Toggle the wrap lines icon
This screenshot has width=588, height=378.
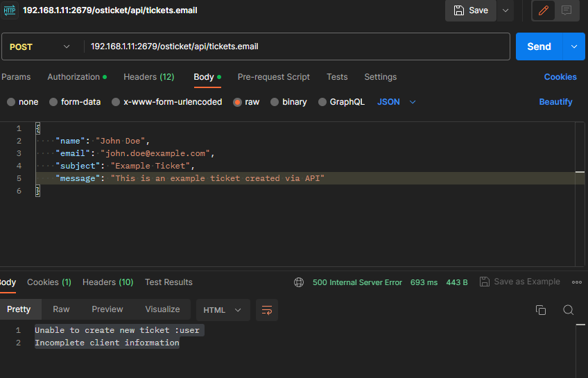pyautogui.click(x=267, y=310)
